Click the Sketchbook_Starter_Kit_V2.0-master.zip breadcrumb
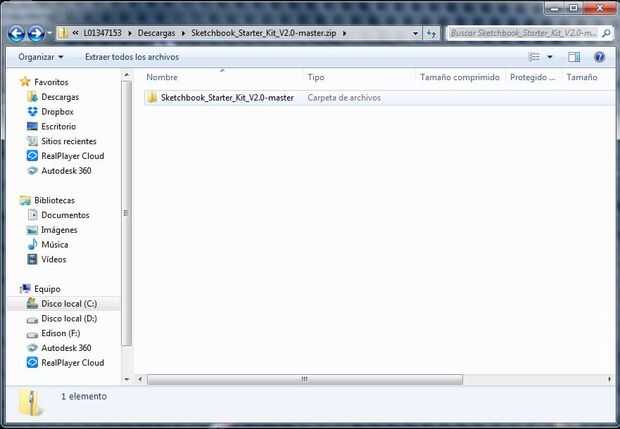Image resolution: width=620 pixels, height=429 pixels. 264,33
